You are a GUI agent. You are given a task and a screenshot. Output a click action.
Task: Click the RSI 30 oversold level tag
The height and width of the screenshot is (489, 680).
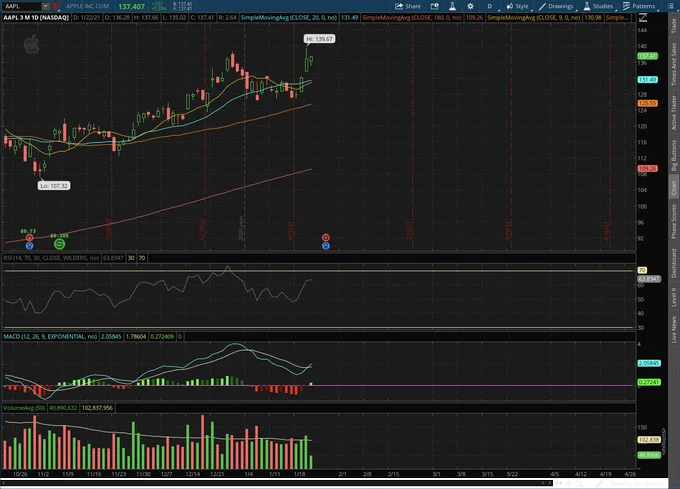(131, 258)
